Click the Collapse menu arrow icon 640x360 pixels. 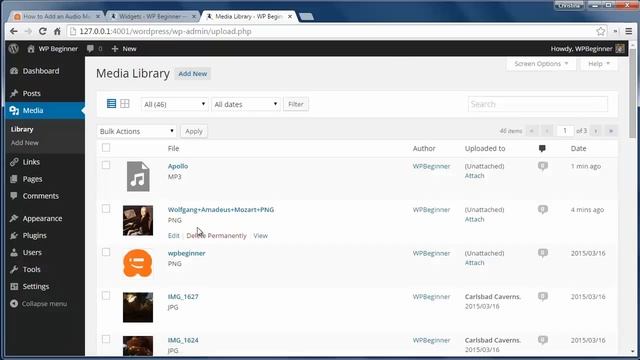click(14, 304)
